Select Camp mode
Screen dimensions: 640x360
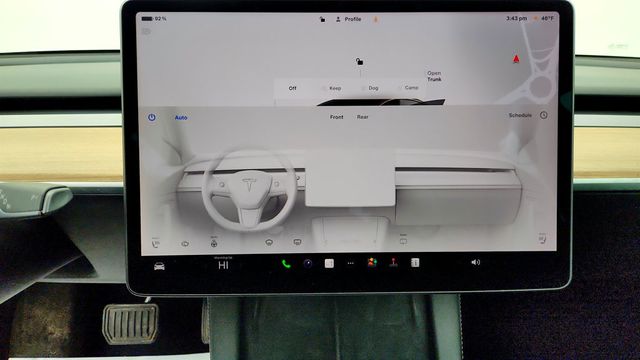click(411, 88)
